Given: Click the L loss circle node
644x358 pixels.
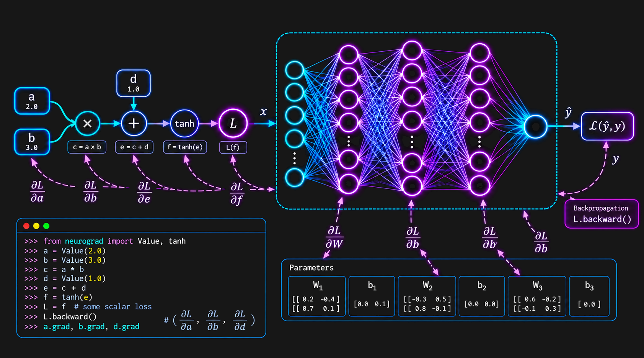Looking at the screenshot, I should pyautogui.click(x=233, y=123).
